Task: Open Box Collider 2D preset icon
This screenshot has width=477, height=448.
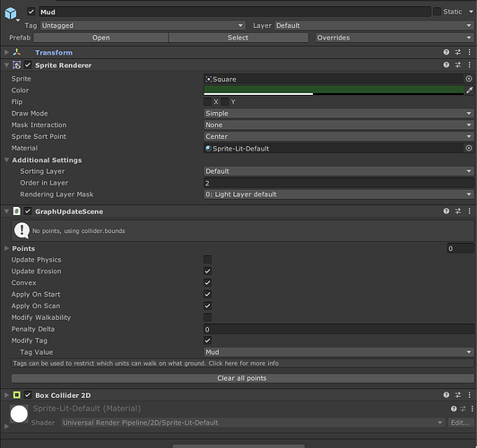Action: tap(458, 395)
